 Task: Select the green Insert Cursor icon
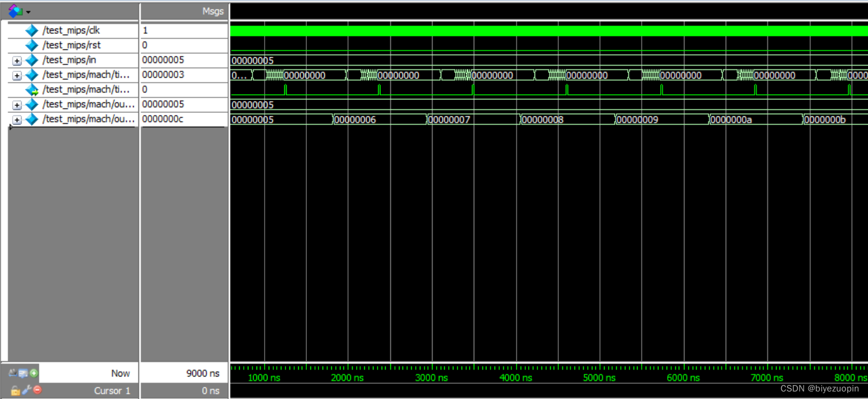click(34, 373)
